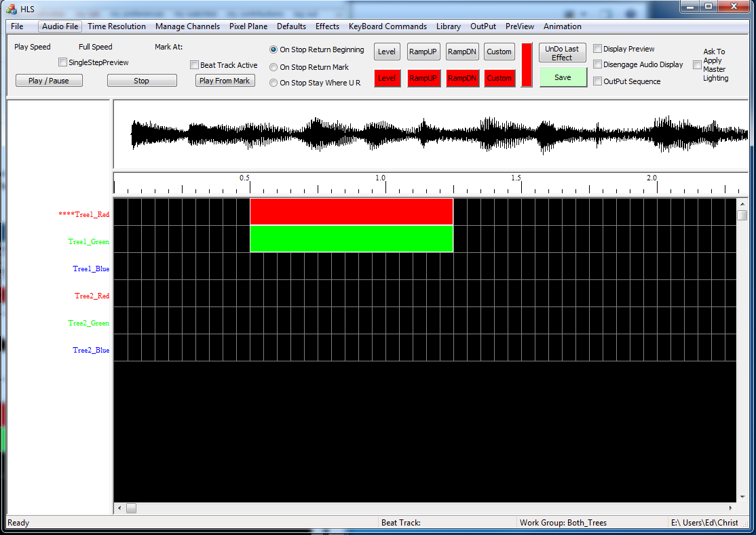Click the green Save button
The height and width of the screenshot is (535, 756).
(x=563, y=77)
